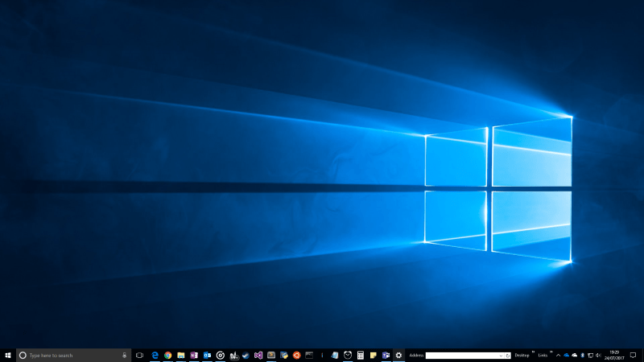
Task: Launch OneNote from the taskbar
Action: pyautogui.click(x=194, y=355)
